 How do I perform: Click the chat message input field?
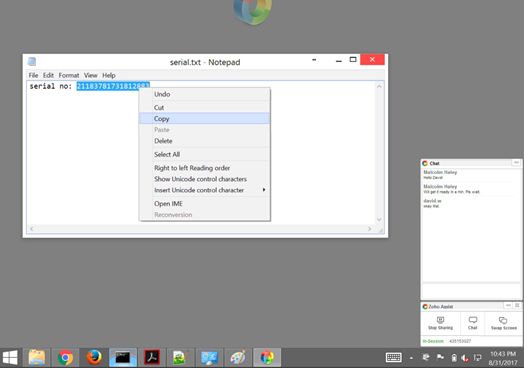(471, 291)
